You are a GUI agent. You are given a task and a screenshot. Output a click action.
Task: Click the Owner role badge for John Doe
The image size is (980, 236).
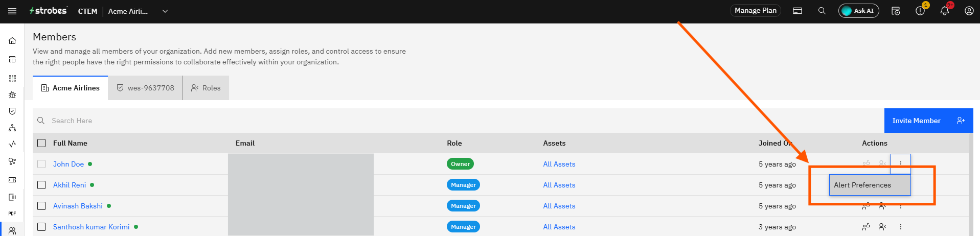pos(460,164)
